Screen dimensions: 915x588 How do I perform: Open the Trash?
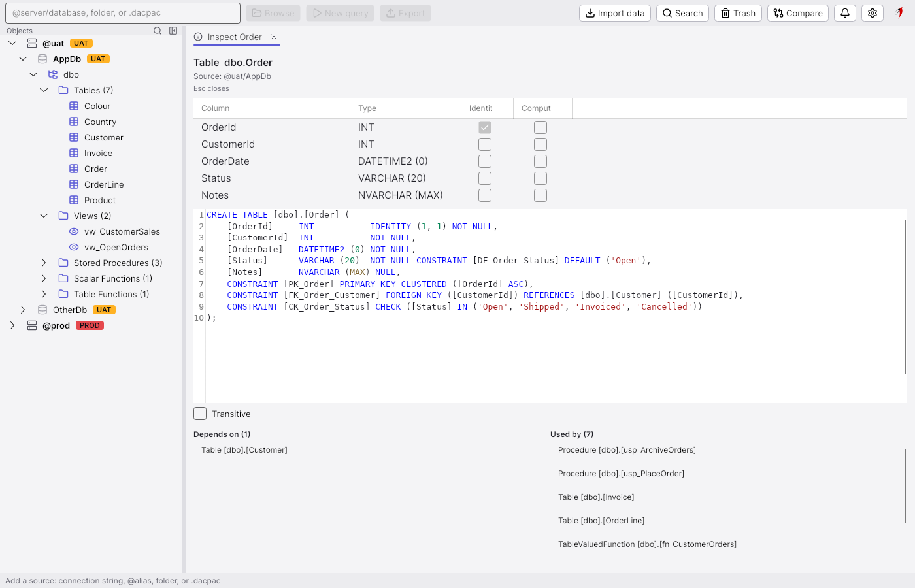coord(738,13)
